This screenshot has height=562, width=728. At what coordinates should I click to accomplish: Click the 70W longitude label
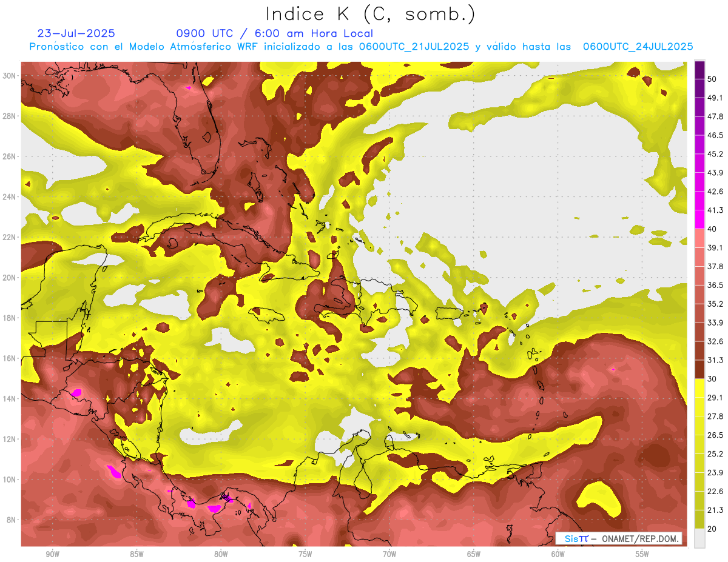pyautogui.click(x=389, y=555)
